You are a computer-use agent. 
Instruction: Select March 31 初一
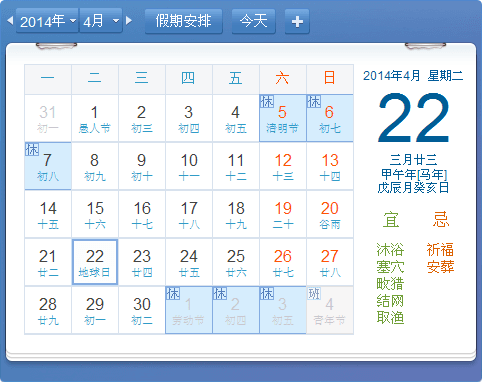tap(48, 118)
